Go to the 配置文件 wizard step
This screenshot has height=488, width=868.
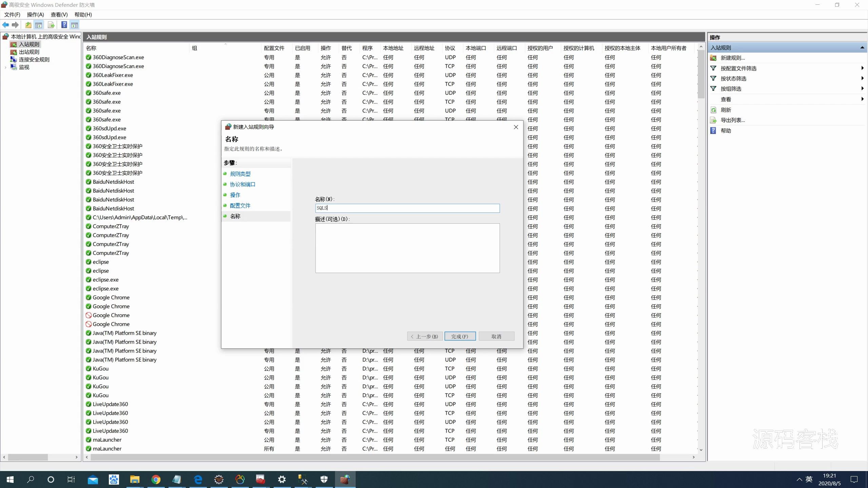[x=240, y=205]
